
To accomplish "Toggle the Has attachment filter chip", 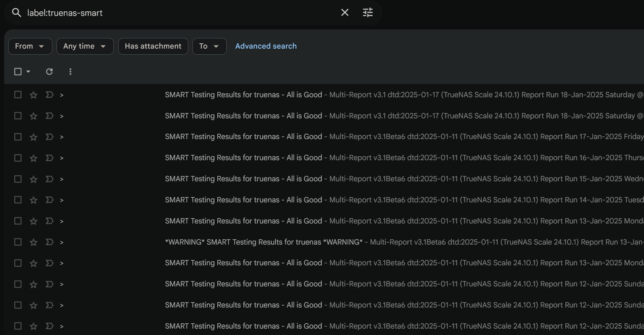I will click(x=153, y=46).
